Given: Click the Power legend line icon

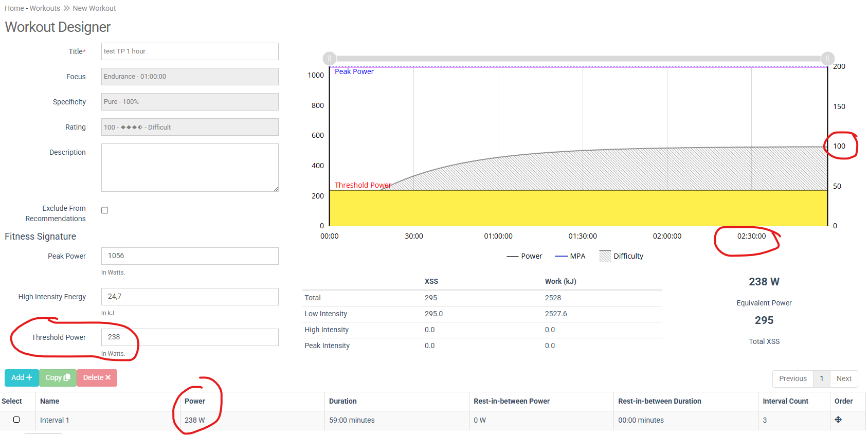Looking at the screenshot, I should click(x=512, y=256).
